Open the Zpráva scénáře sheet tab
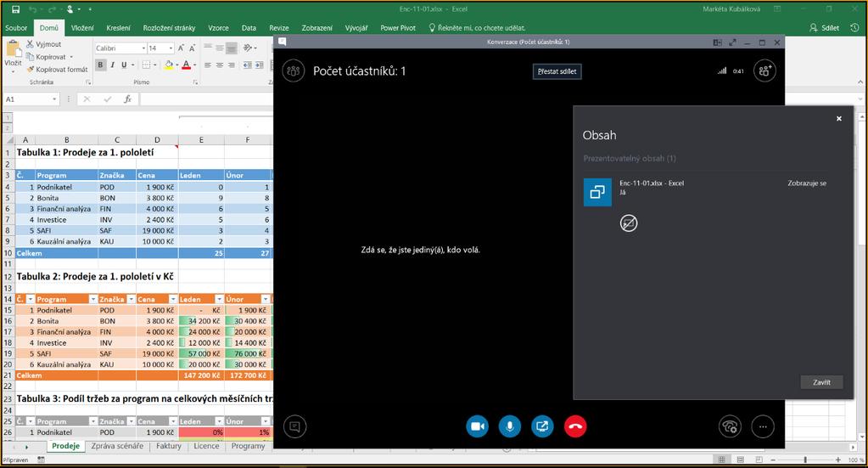The image size is (868, 468). click(117, 446)
